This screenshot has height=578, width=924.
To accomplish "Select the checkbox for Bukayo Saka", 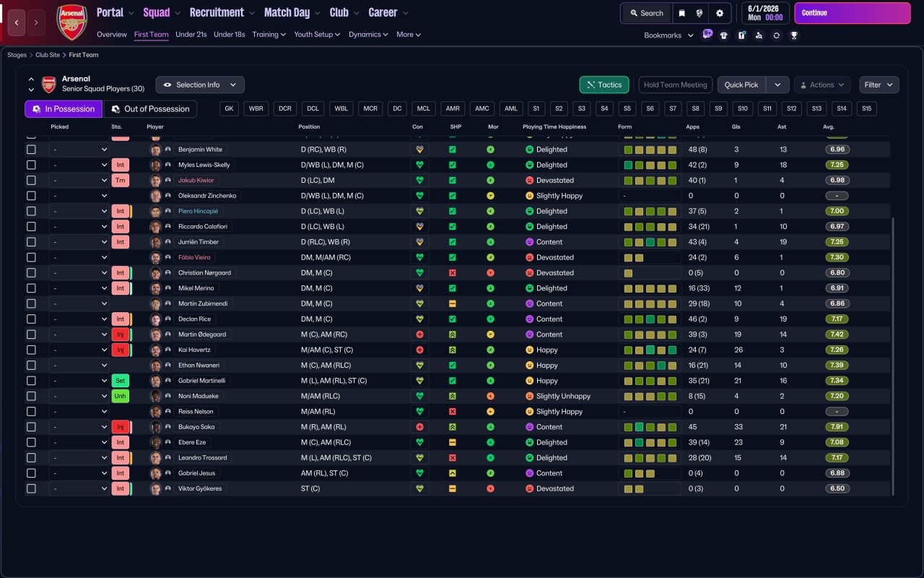I will pos(31,427).
